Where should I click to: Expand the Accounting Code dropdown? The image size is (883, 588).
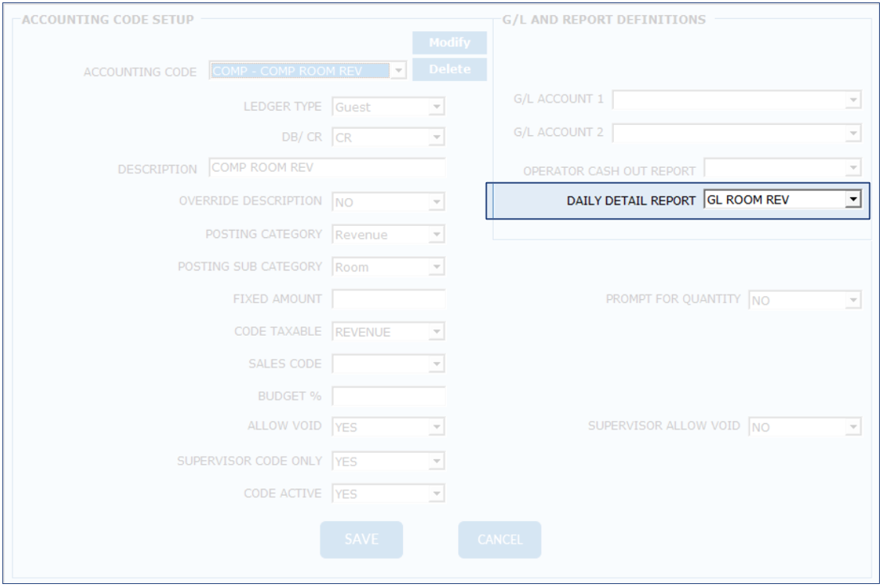tap(398, 71)
